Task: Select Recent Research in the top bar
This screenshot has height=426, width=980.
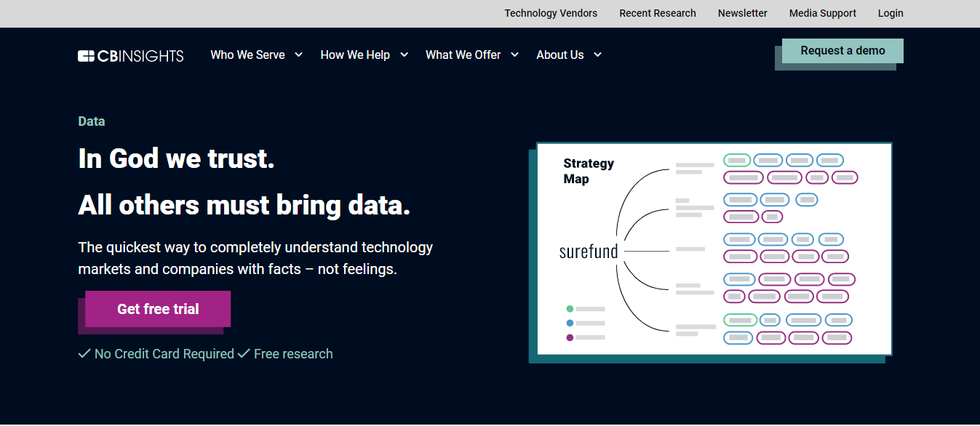Action: [x=657, y=13]
